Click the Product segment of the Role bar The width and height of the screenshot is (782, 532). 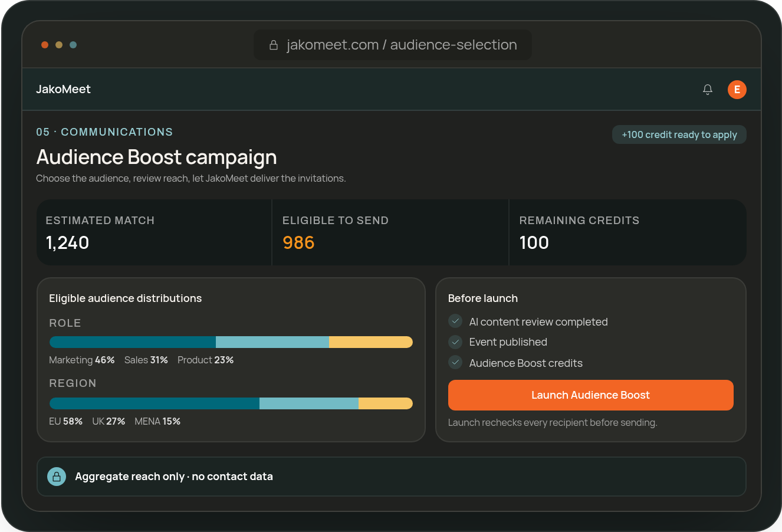pyautogui.click(x=371, y=342)
